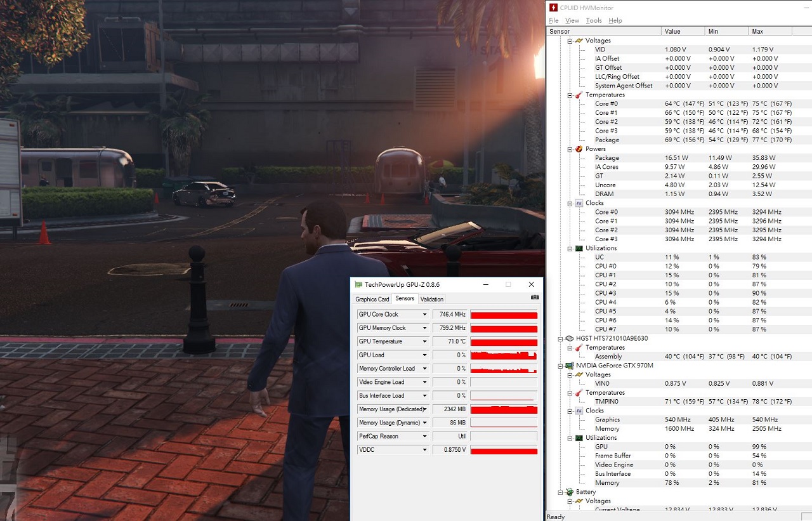Open the Memory Controller Load dropdown

click(424, 369)
